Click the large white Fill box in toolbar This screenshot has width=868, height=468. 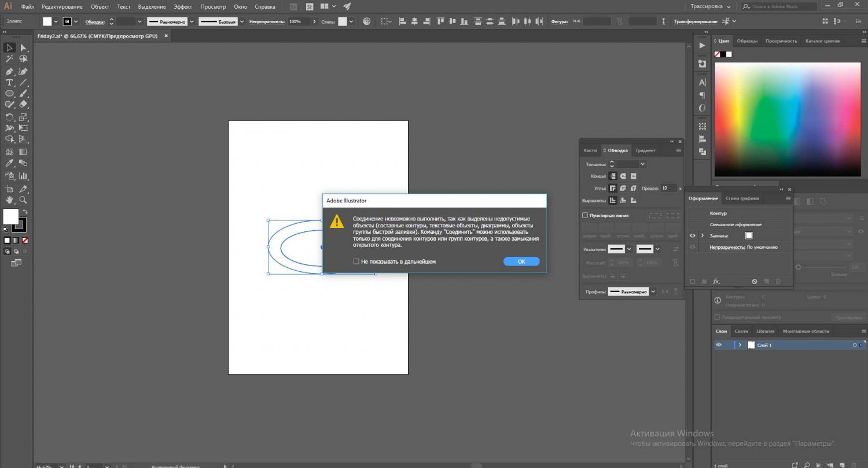(11, 217)
